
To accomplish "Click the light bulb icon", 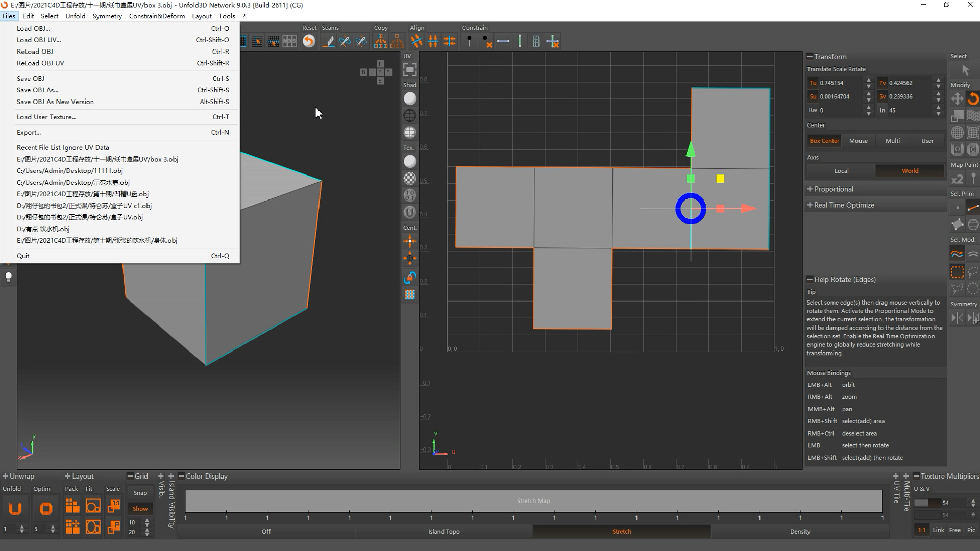I will 8,277.
